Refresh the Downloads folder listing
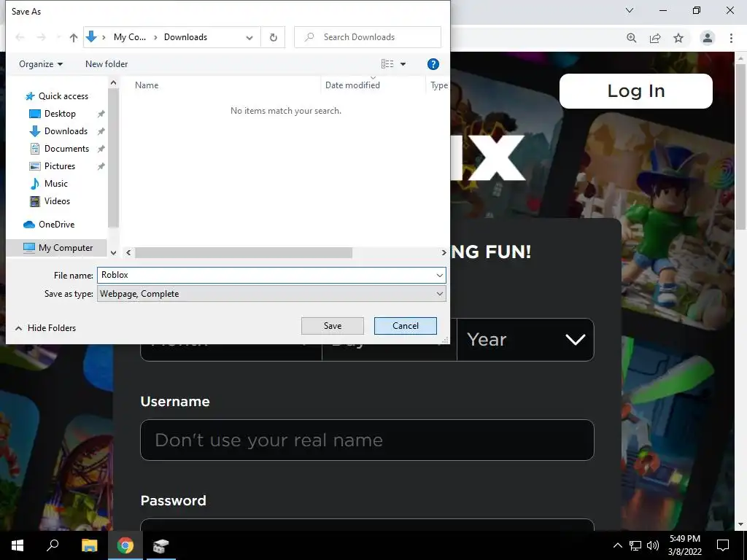Viewport: 747px width, 560px height. click(x=273, y=37)
